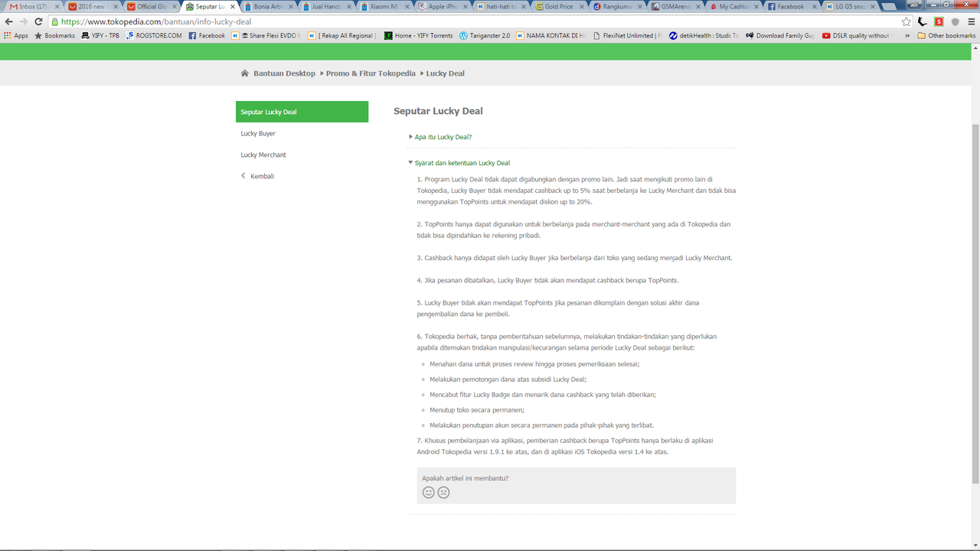Go back with the browser back arrow
This screenshot has height=551, width=980.
(8, 22)
